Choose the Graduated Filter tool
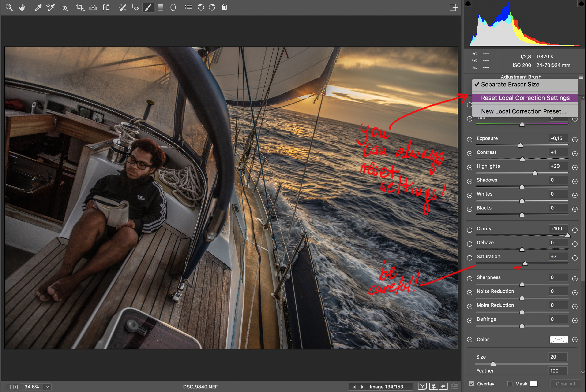The width and height of the screenshot is (586, 392). click(x=160, y=7)
